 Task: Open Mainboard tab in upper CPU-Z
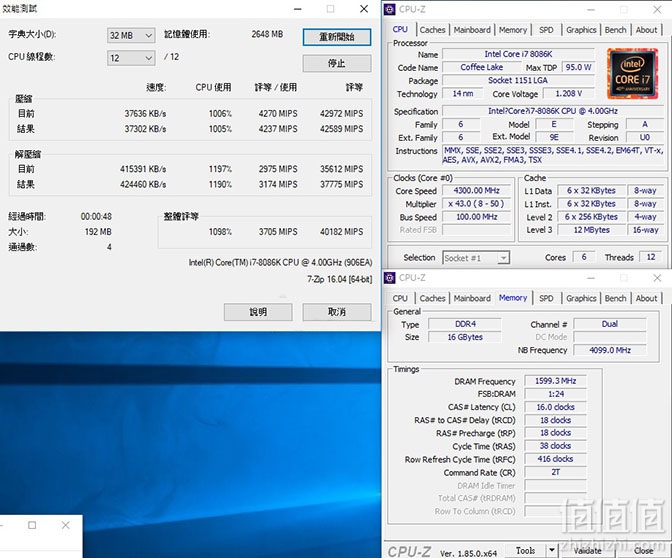pos(472,30)
